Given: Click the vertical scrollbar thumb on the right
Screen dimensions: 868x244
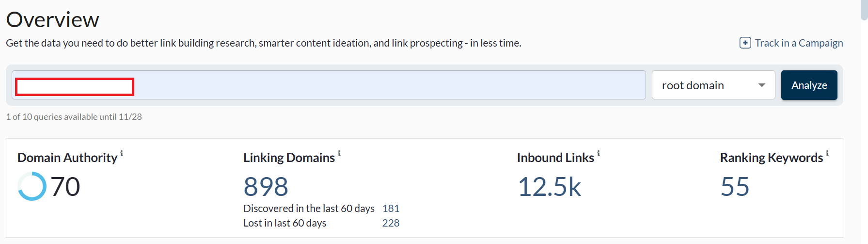Looking at the screenshot, I should tap(864, 10).
